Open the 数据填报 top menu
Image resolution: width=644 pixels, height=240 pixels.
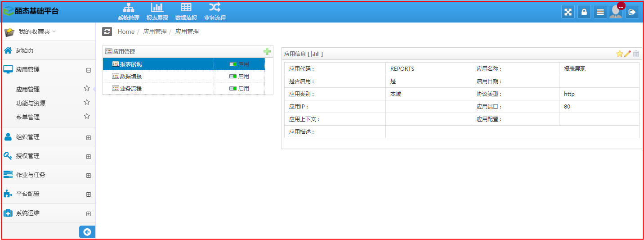pos(186,12)
